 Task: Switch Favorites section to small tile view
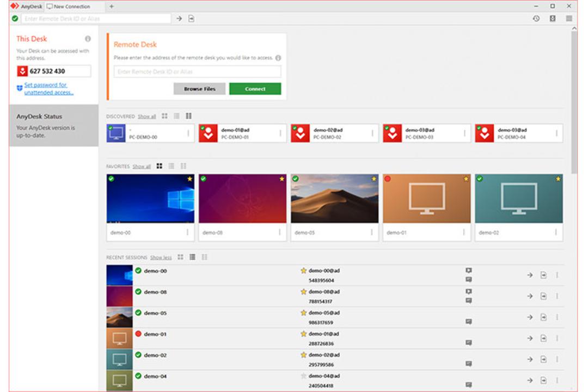183,166
